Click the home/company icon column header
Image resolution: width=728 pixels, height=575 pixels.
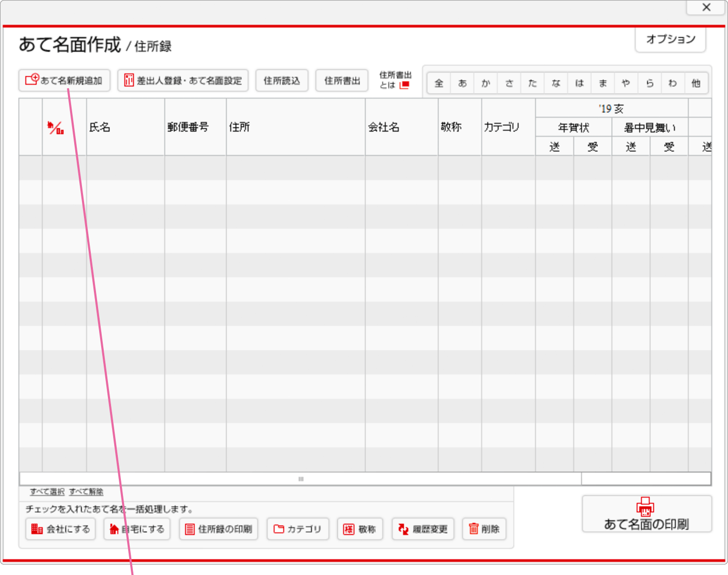(64, 127)
